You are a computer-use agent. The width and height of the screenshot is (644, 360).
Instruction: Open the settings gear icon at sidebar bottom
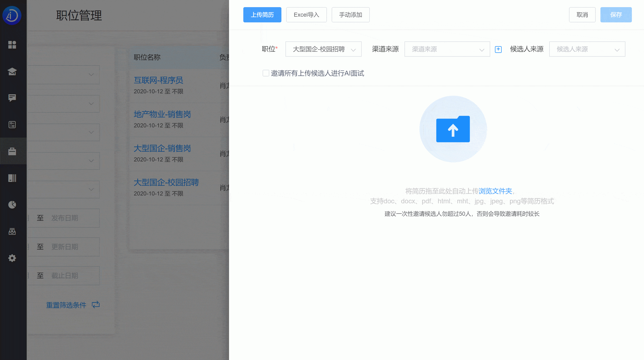[x=12, y=258]
